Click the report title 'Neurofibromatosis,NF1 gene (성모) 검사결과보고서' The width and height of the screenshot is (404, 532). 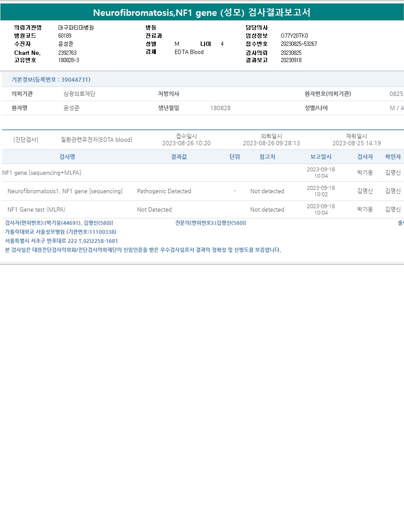[202, 12]
